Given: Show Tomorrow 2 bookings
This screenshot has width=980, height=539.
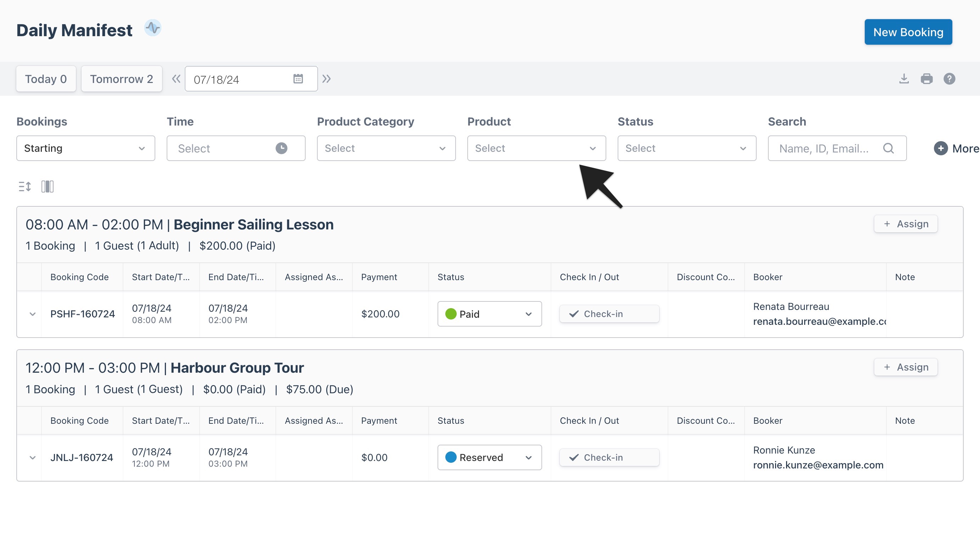Looking at the screenshot, I should pyautogui.click(x=121, y=79).
